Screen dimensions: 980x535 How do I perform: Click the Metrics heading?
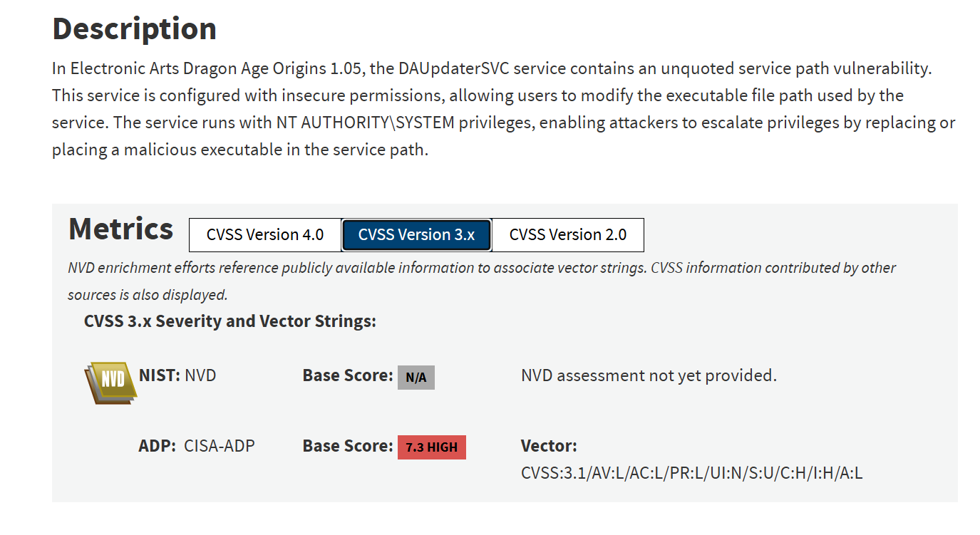click(120, 229)
